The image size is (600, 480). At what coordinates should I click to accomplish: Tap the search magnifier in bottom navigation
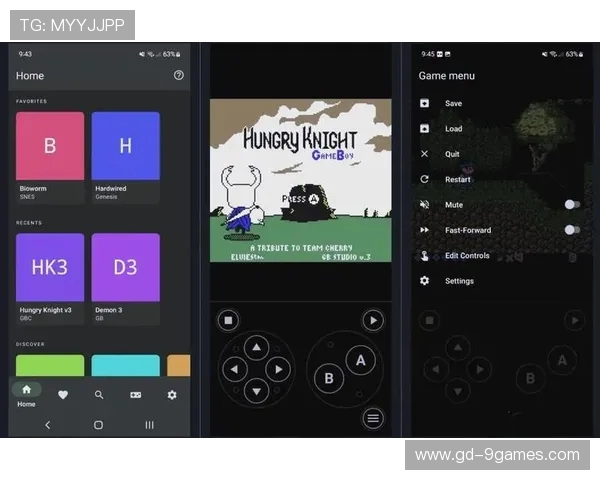(99, 395)
